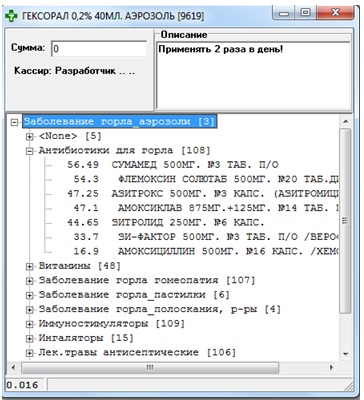Select ЗИТРОЛИД 250МГ. №6 КАПС. row
Screen dimensions: 364x400
click(x=166, y=222)
